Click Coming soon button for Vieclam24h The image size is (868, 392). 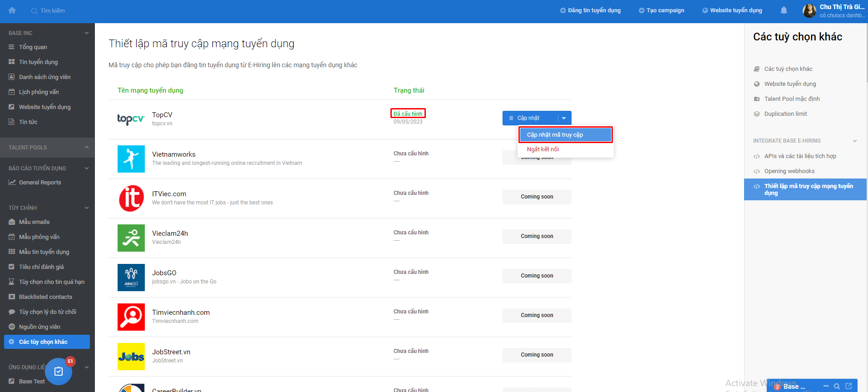(x=537, y=236)
